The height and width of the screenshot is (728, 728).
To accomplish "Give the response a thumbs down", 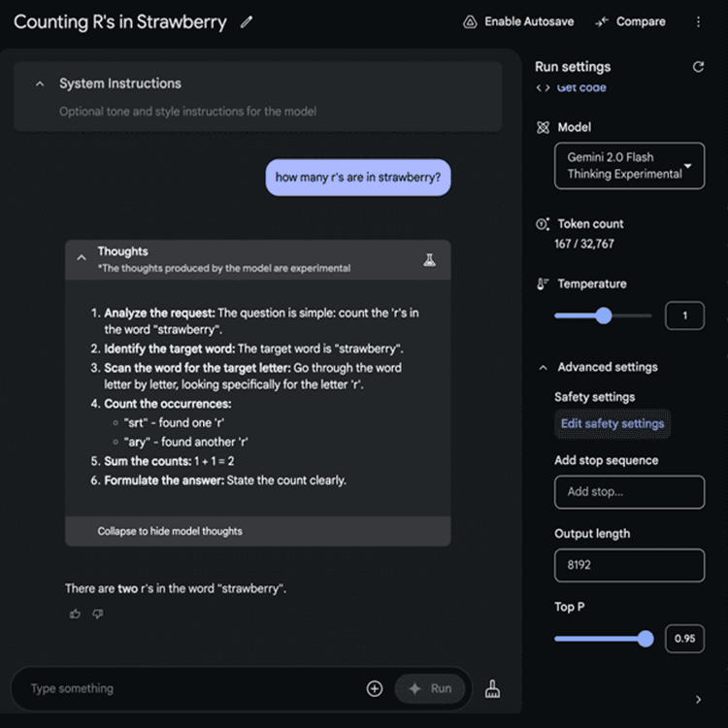I will [97, 613].
